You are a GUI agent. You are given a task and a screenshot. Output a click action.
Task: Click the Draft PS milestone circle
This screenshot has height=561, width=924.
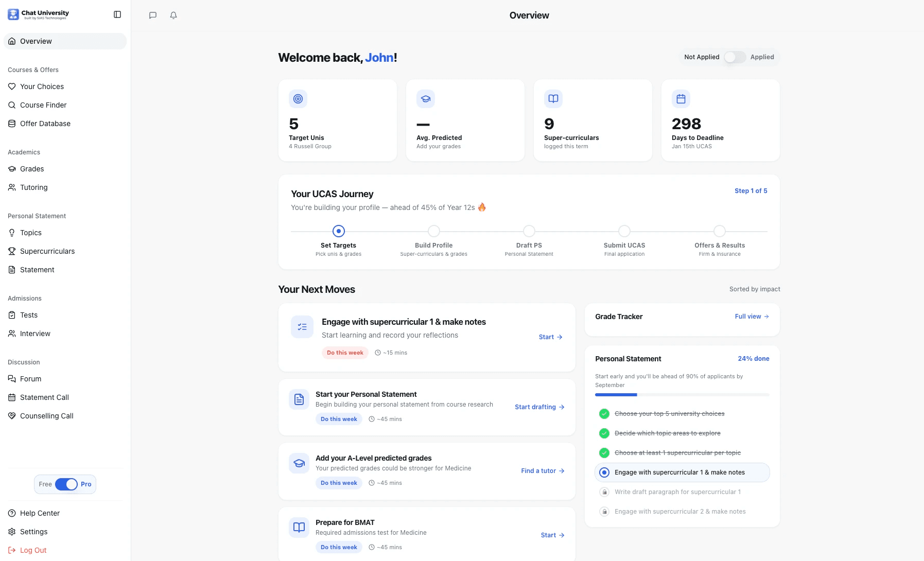[x=529, y=231]
